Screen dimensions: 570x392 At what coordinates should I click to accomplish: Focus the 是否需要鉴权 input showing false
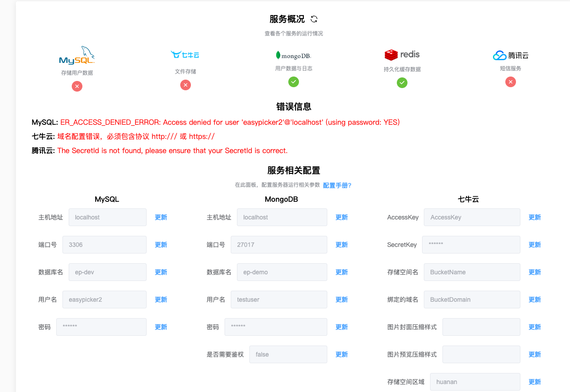(288, 354)
